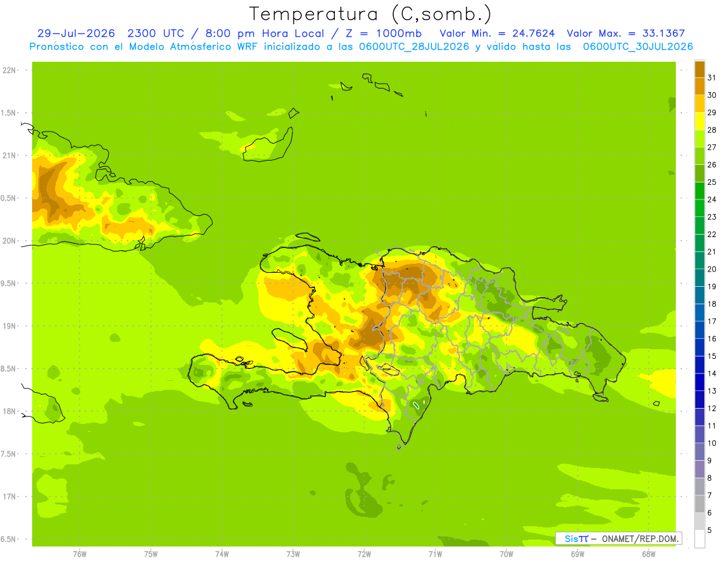Choose the yellow legend swatch between 28 and 29
Image resolution: width=728 pixels, height=562 pixels.
pyautogui.click(x=699, y=121)
